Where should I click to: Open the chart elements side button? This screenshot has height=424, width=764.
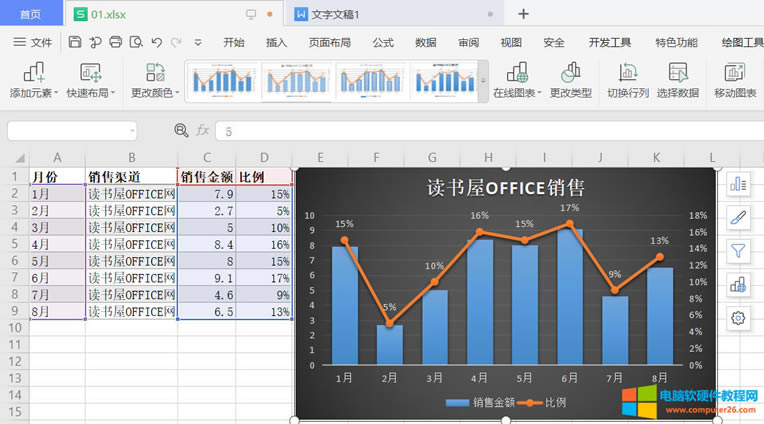739,184
